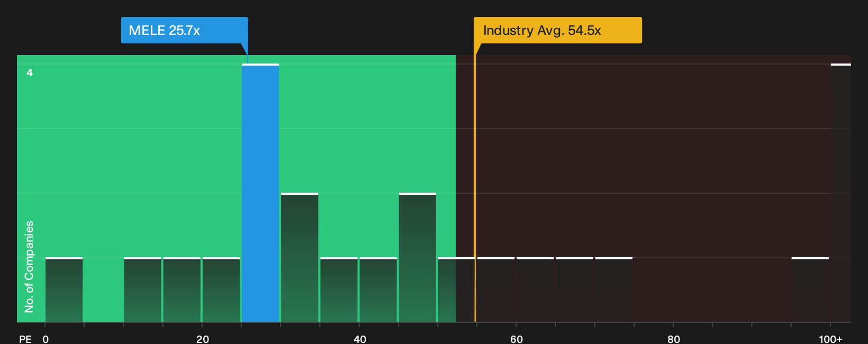
Task: Select the bar for PE 20 to 25
Action: [221, 289]
